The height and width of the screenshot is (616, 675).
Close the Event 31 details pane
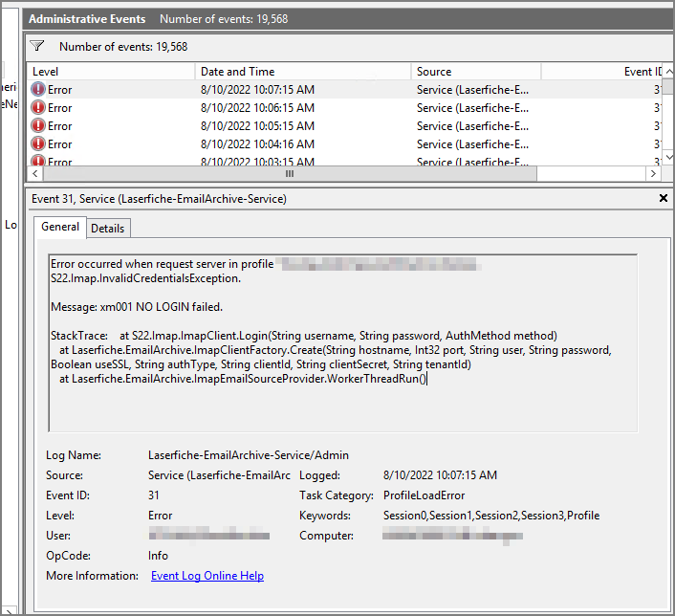pyautogui.click(x=664, y=198)
